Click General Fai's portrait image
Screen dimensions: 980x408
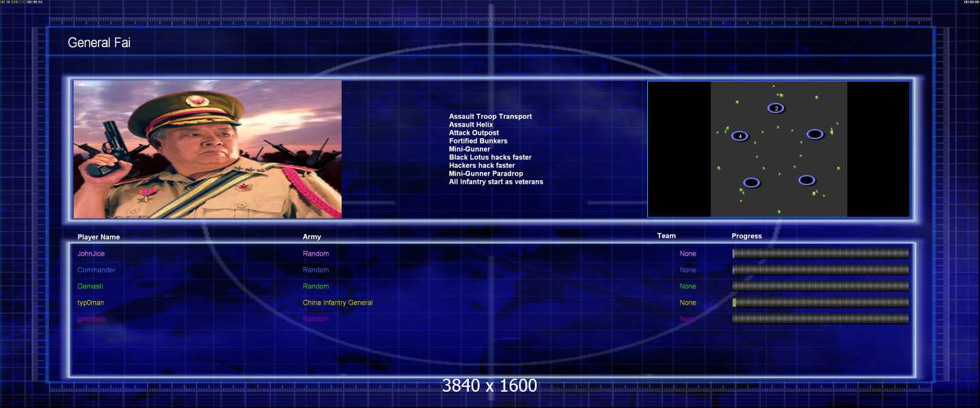coord(208,149)
